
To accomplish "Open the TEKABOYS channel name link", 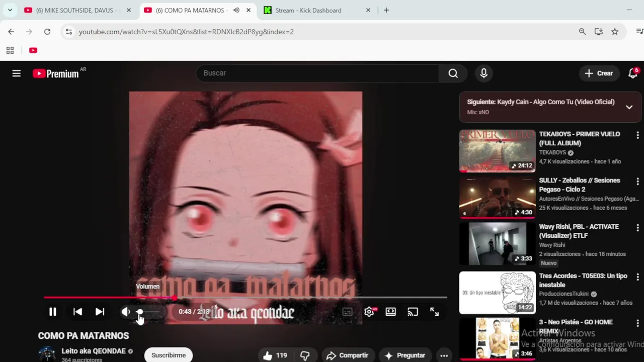I will click(x=552, y=152).
